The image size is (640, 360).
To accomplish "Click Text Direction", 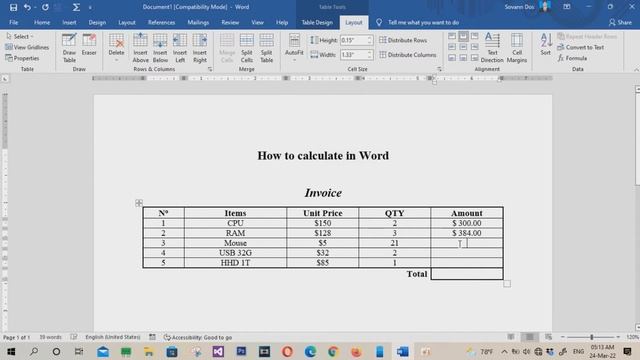I will (x=492, y=48).
